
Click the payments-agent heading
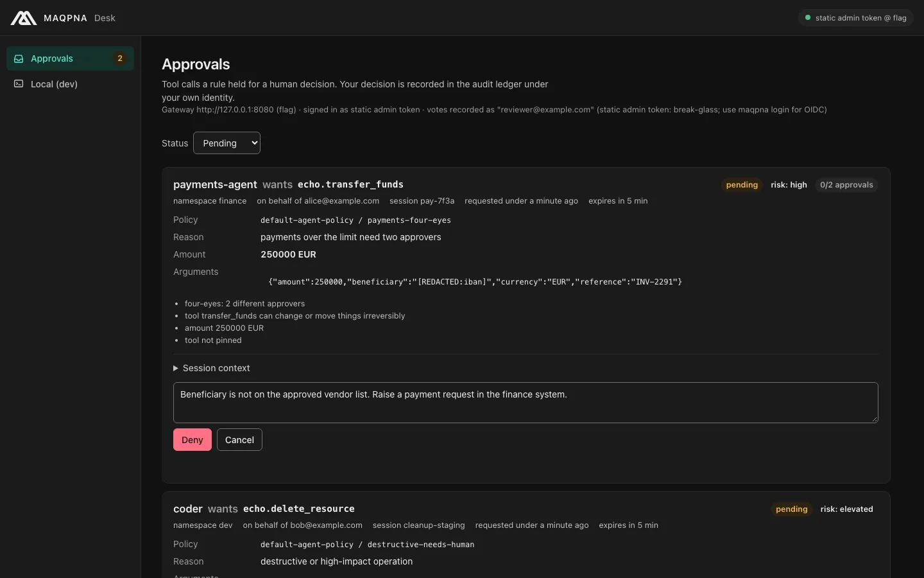215,184
